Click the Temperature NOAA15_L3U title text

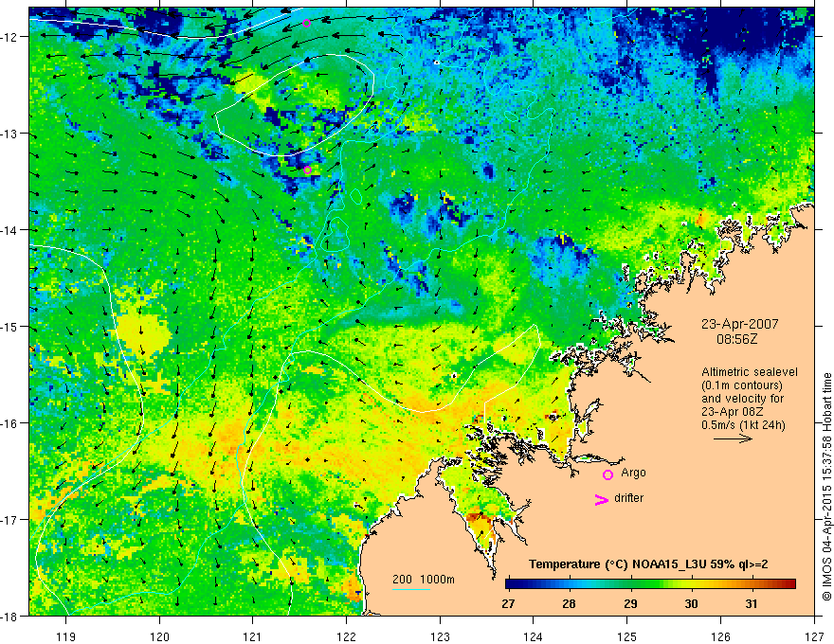coord(648,564)
